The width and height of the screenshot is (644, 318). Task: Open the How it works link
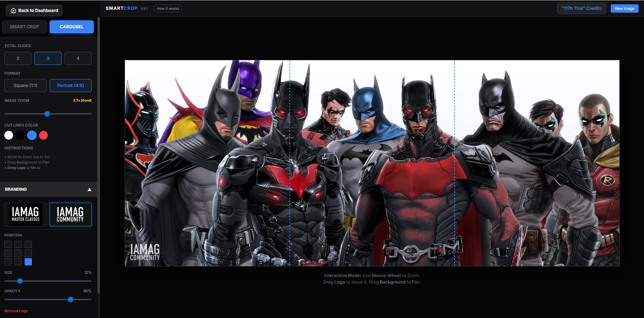point(168,8)
